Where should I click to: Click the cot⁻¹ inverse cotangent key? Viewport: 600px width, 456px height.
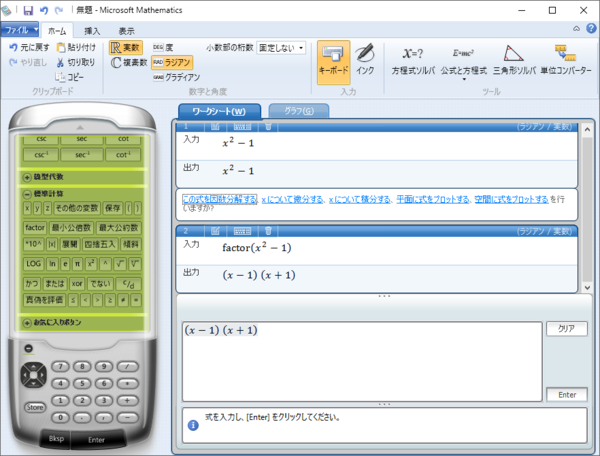pyautogui.click(x=123, y=155)
